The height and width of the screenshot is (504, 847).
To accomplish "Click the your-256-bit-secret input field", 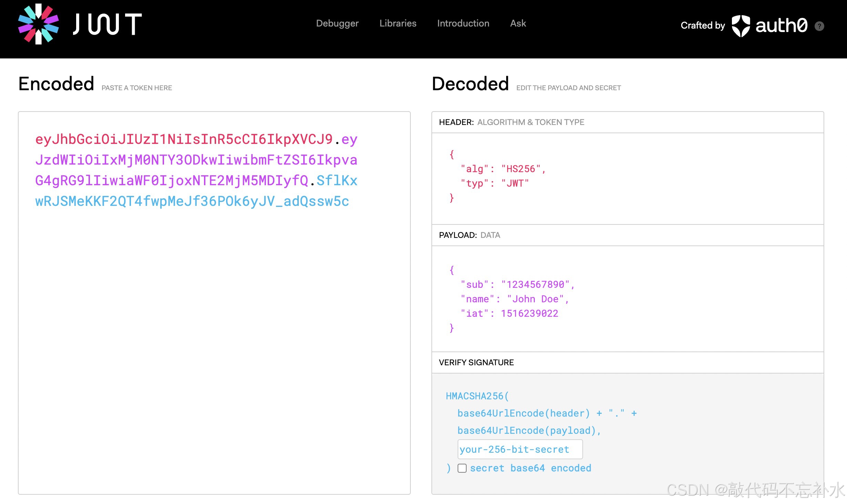I will (520, 449).
